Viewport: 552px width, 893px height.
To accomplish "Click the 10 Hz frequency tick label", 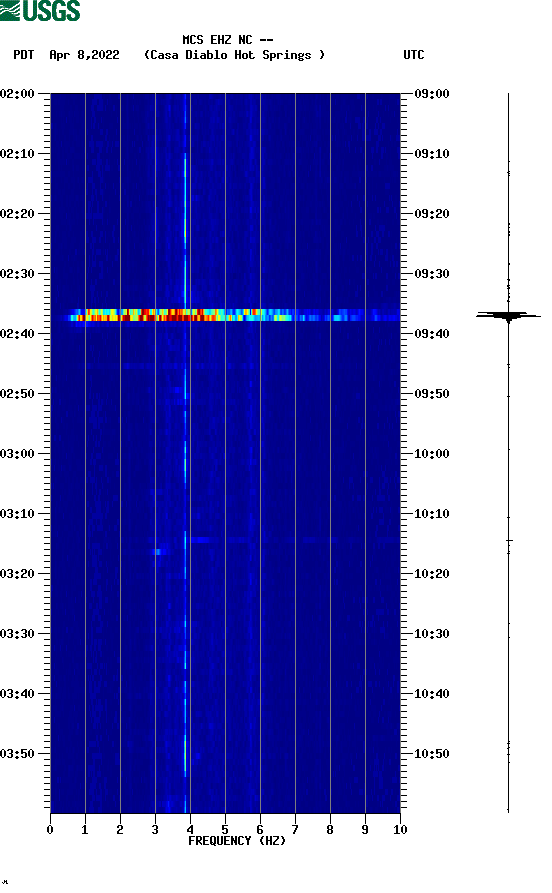I will coord(400,829).
